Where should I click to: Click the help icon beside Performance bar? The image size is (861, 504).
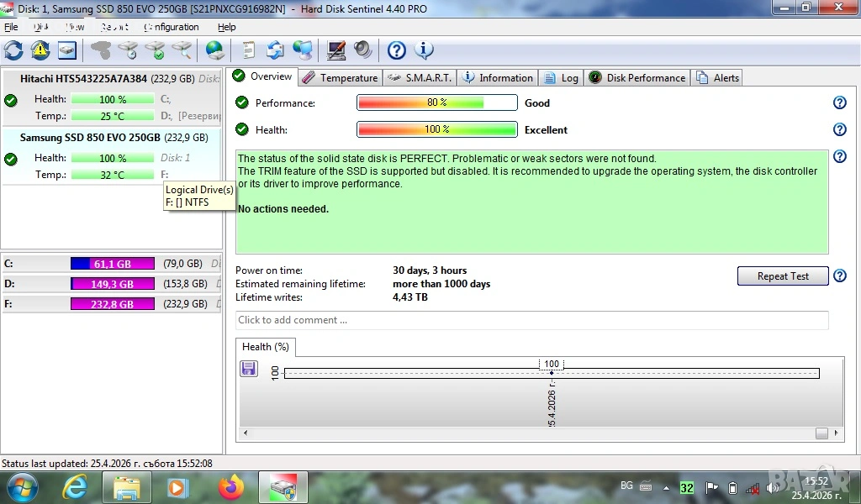point(839,102)
